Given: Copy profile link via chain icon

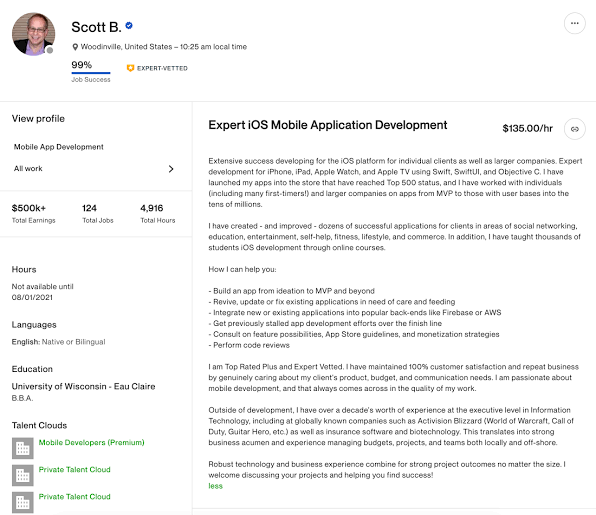Looking at the screenshot, I should [x=574, y=129].
